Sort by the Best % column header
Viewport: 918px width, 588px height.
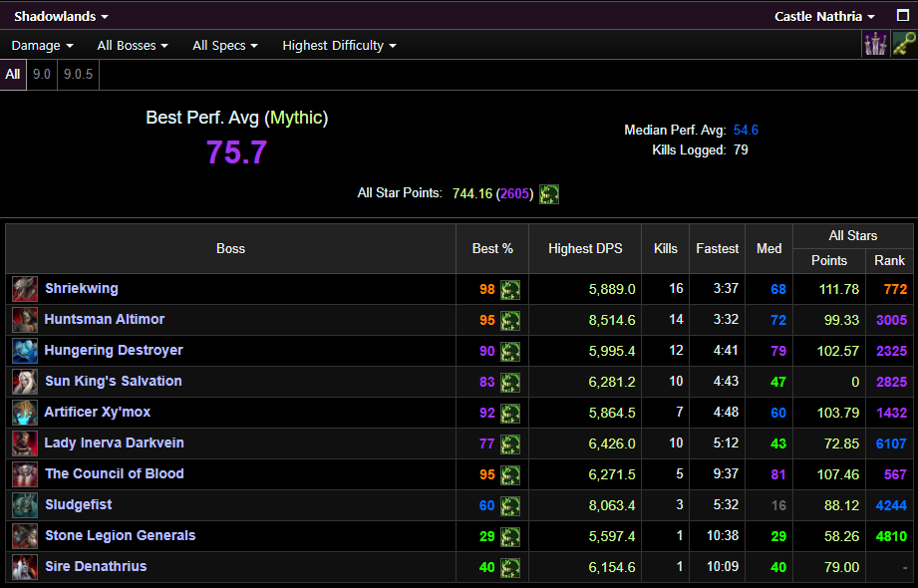pyautogui.click(x=492, y=248)
